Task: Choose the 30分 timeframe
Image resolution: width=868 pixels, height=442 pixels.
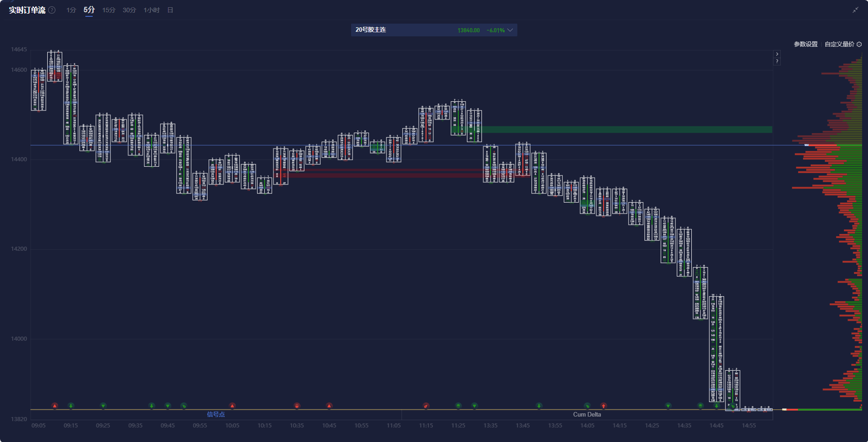Action: 129,10
